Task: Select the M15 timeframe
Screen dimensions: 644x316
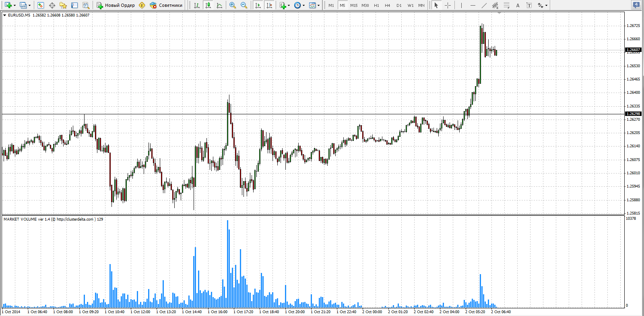Action: (354, 5)
